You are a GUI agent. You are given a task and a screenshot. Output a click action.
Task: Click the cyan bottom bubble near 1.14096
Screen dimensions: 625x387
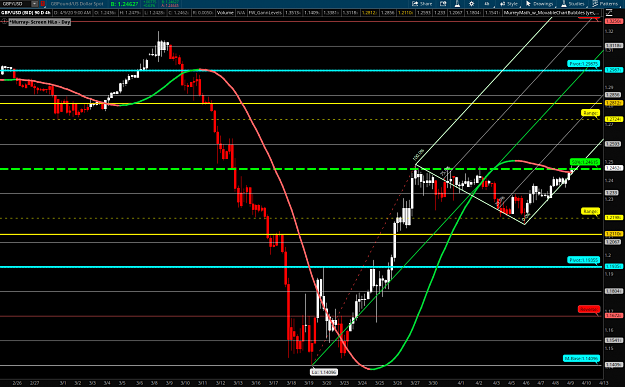(x=581, y=358)
